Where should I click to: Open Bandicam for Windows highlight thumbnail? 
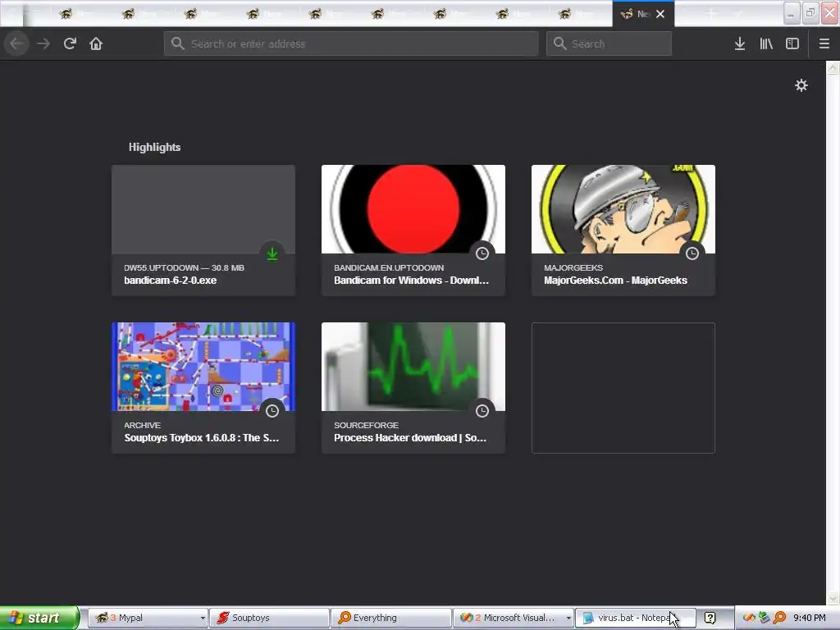[413, 209]
